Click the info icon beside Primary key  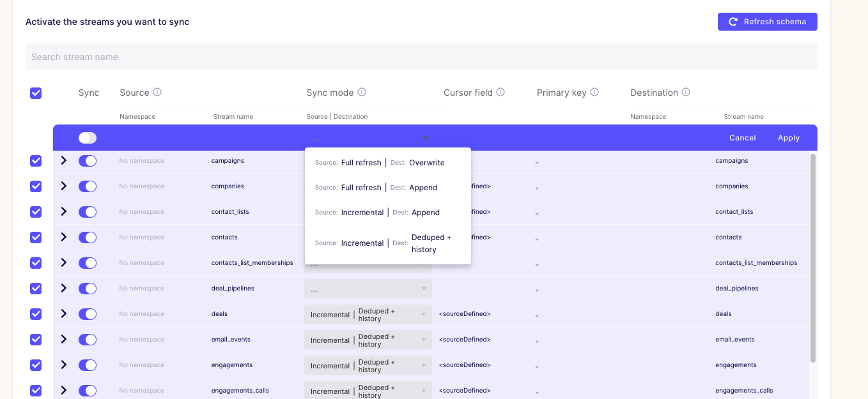594,92
